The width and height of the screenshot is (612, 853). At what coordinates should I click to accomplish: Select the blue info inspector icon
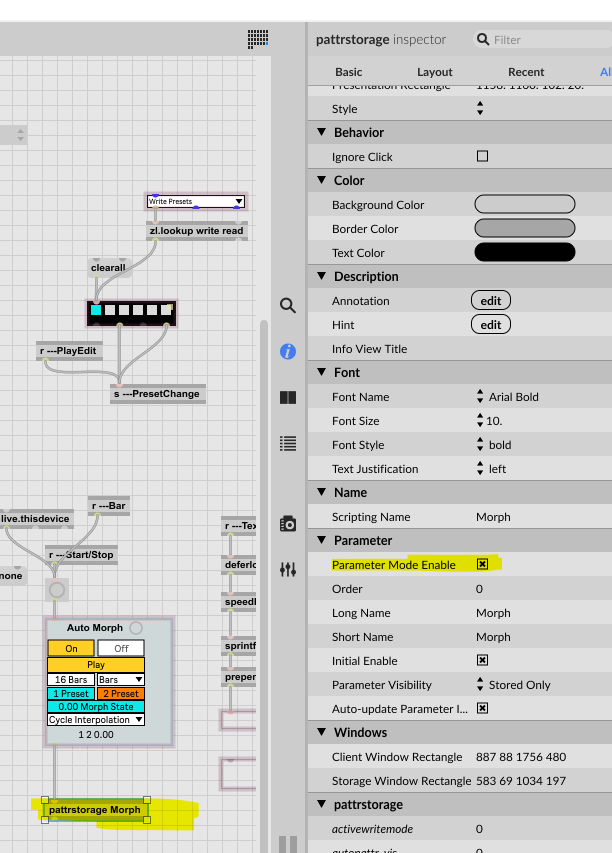[288, 351]
